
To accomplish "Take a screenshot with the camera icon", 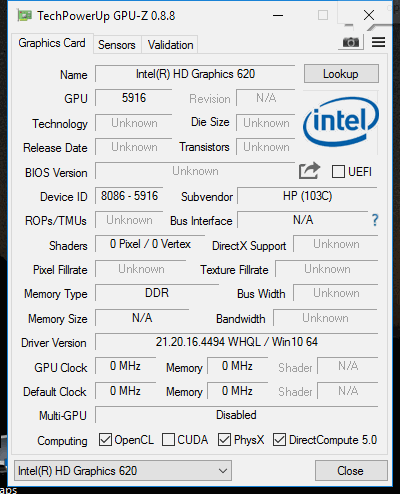I will click(x=351, y=42).
